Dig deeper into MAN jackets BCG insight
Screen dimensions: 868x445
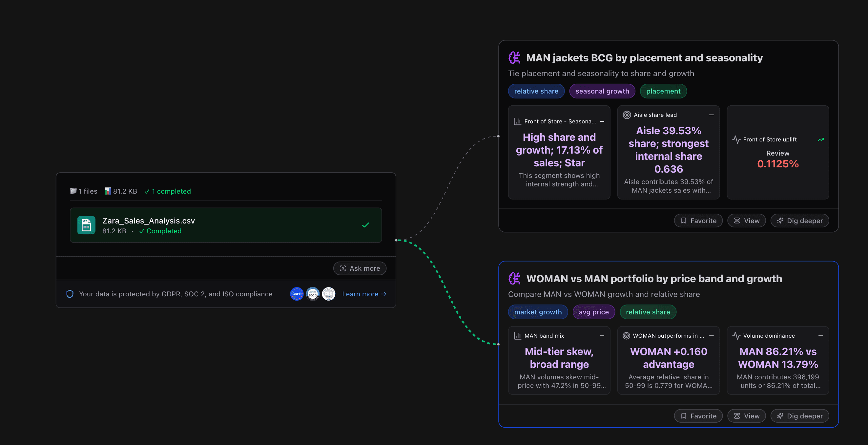[799, 221]
